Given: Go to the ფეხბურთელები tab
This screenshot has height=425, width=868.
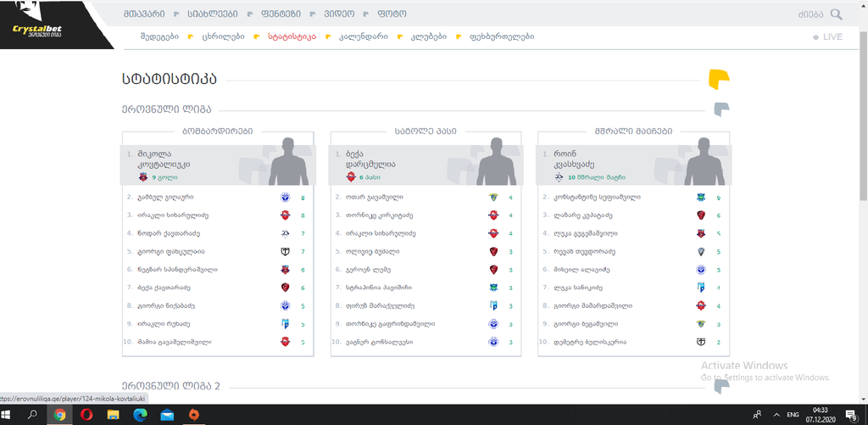Looking at the screenshot, I should point(502,36).
